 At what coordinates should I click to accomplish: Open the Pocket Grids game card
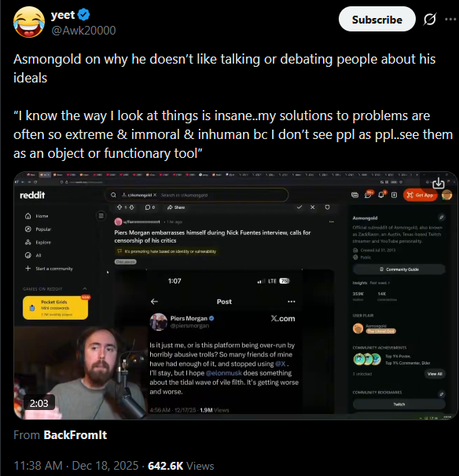(56, 308)
